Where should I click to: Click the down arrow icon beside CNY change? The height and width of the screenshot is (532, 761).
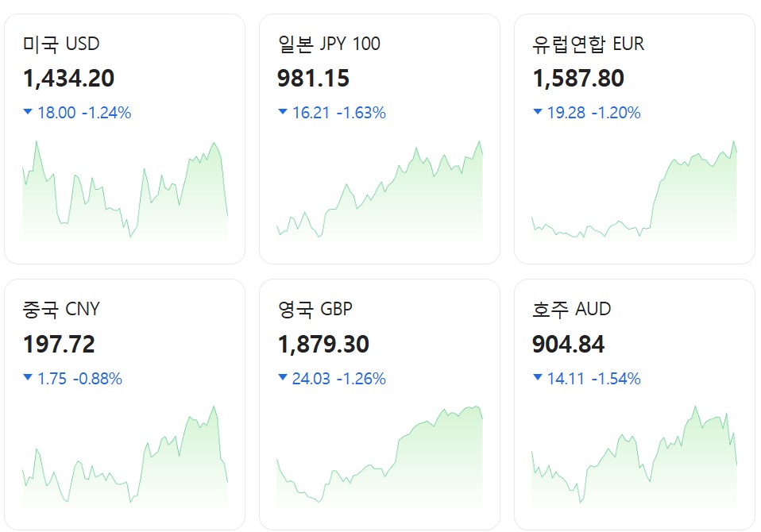click(28, 378)
